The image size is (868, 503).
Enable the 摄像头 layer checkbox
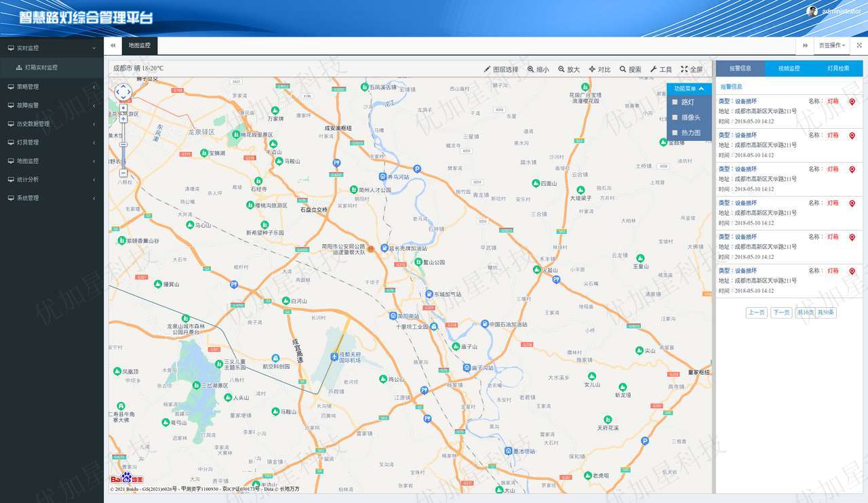click(x=675, y=118)
